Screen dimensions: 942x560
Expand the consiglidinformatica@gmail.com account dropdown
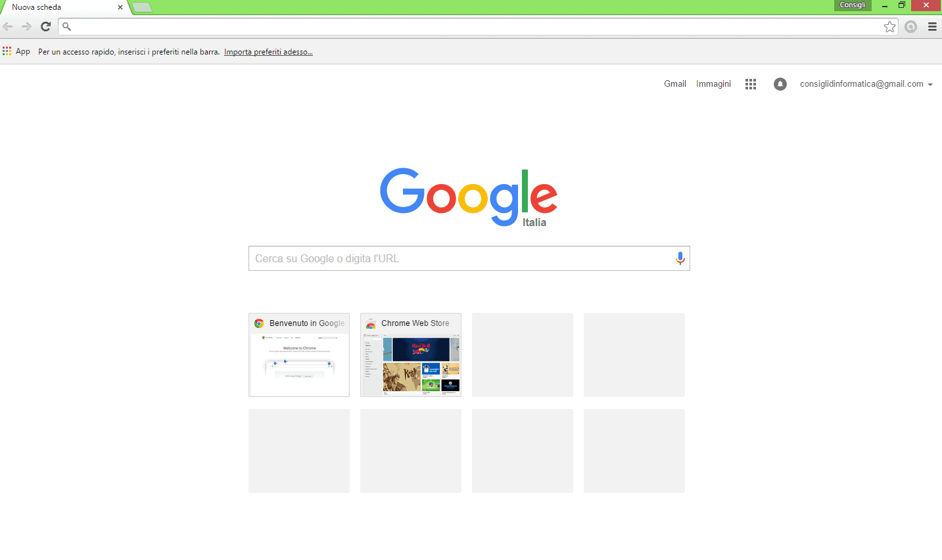tap(866, 84)
